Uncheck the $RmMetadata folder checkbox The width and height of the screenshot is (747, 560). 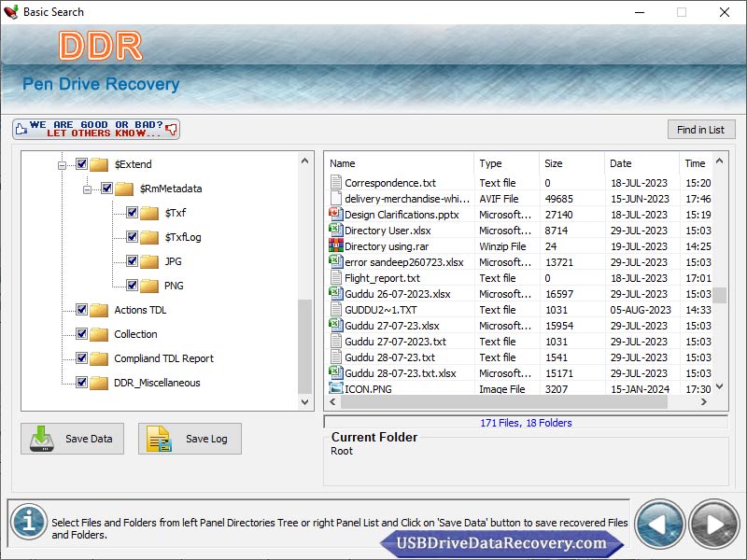tap(106, 189)
